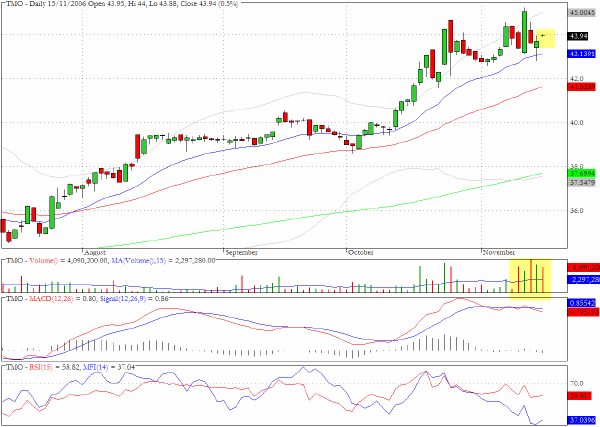Click the October date axis label

361,253
